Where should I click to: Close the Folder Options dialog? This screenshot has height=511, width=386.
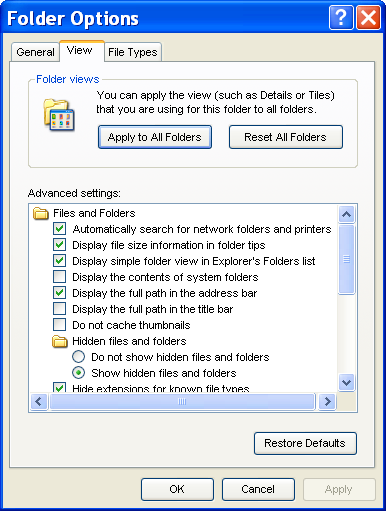[x=368, y=17]
